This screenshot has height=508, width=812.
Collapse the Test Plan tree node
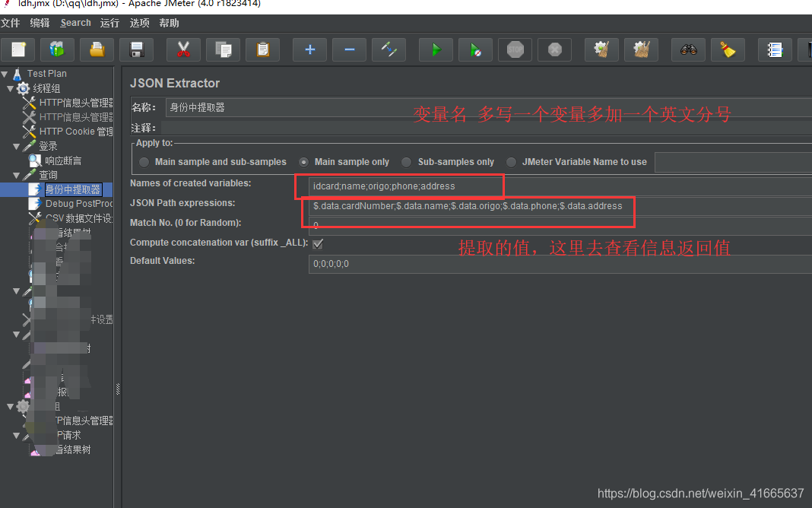(5, 74)
